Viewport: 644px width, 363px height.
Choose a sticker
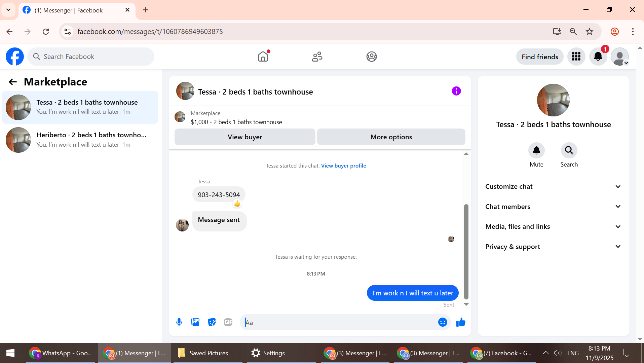pos(212,322)
